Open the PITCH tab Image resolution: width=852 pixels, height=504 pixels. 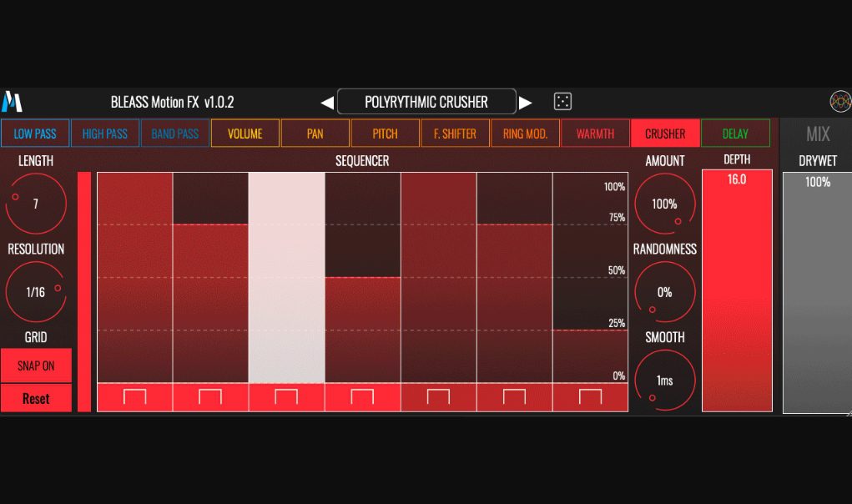click(x=386, y=134)
